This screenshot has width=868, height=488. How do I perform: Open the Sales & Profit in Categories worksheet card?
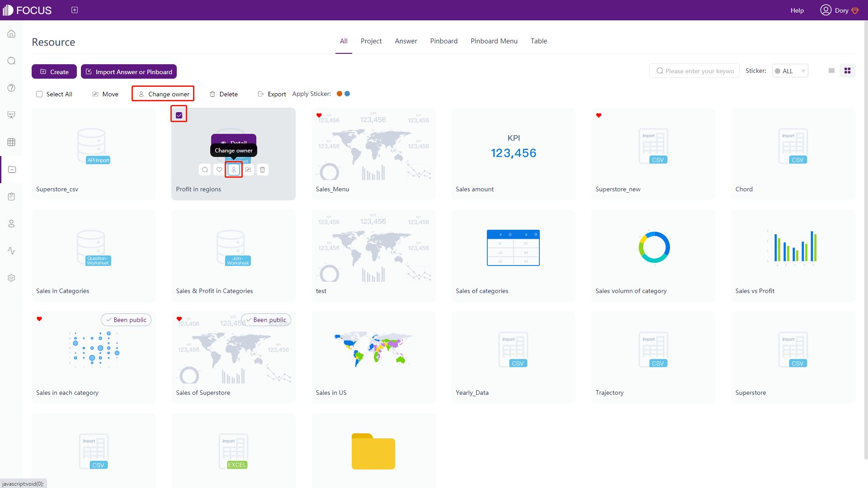tap(233, 256)
